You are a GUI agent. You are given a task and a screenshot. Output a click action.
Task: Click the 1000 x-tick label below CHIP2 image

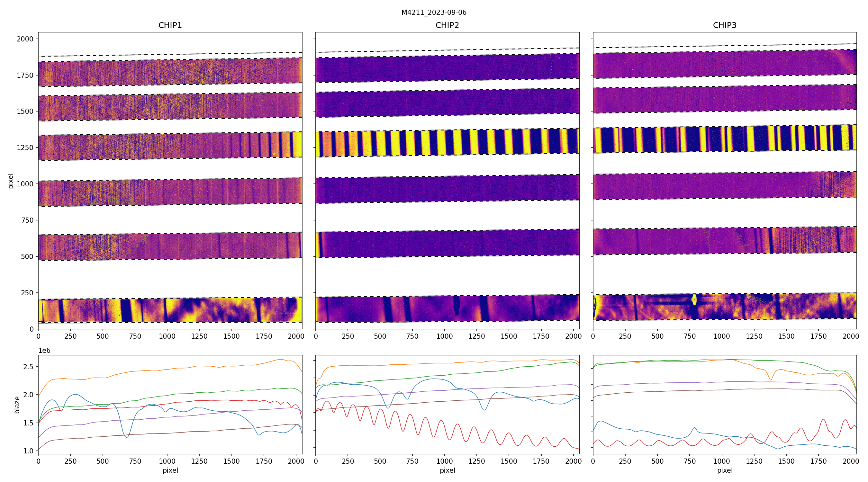pyautogui.click(x=444, y=336)
